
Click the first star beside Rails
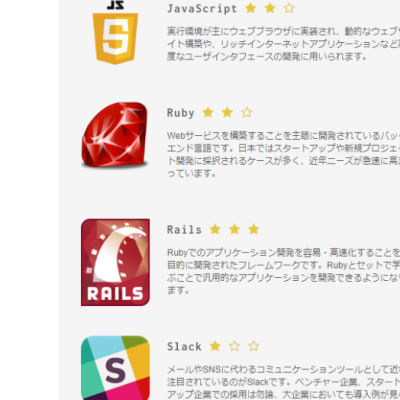[215, 229]
